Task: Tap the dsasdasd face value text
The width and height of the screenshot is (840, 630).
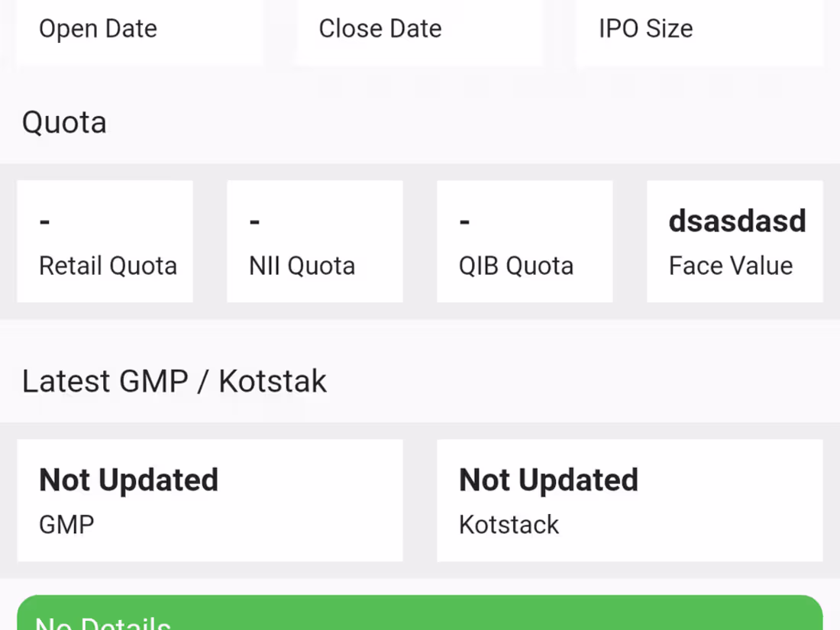Action: tap(737, 221)
